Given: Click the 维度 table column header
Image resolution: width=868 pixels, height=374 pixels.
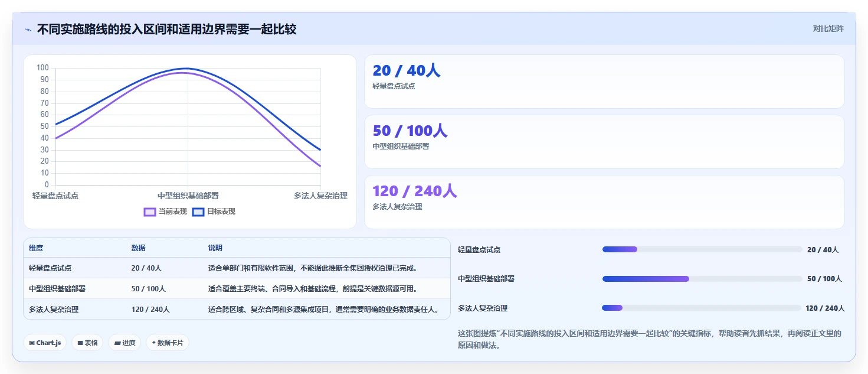Looking at the screenshot, I should 36,248.
